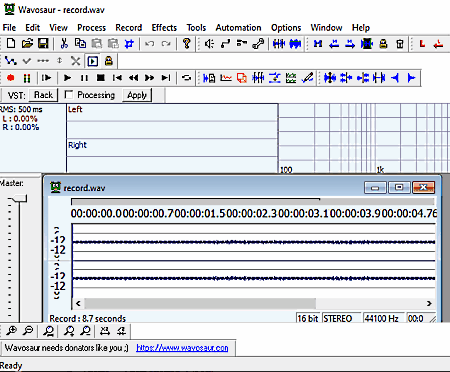The width and height of the screenshot is (450, 372).
Task: Click the third magnifier icon in the bottom toolbar
Action: [49, 331]
